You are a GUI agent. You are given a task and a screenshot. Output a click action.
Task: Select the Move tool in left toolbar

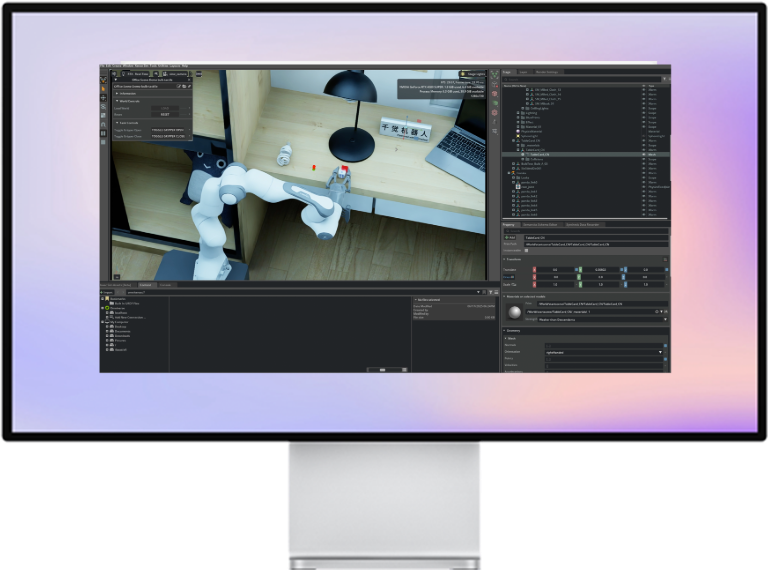pyautogui.click(x=104, y=98)
